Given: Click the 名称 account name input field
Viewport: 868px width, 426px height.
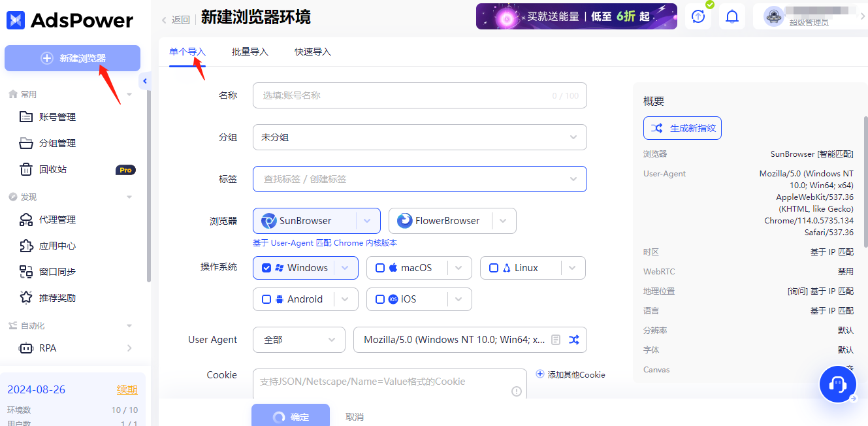Looking at the screenshot, I should [420, 95].
